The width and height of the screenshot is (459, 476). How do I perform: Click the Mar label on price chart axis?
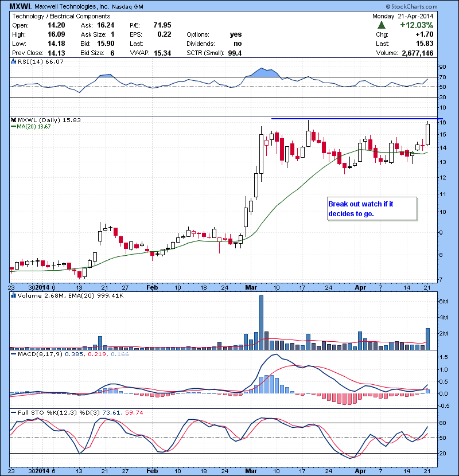click(x=251, y=287)
